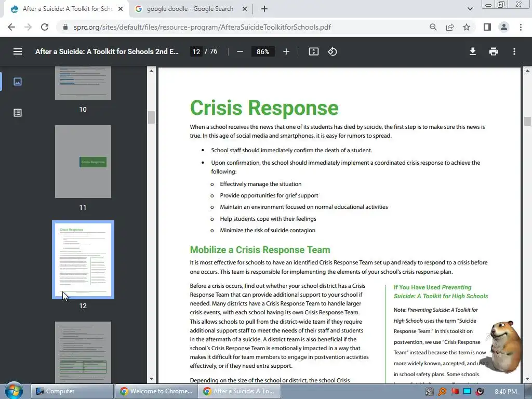Open the Windows Start menu
The image size is (532, 399).
coord(14,391)
